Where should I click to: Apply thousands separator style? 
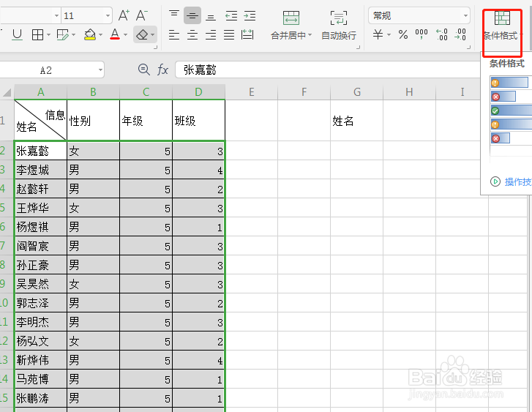coord(422,34)
